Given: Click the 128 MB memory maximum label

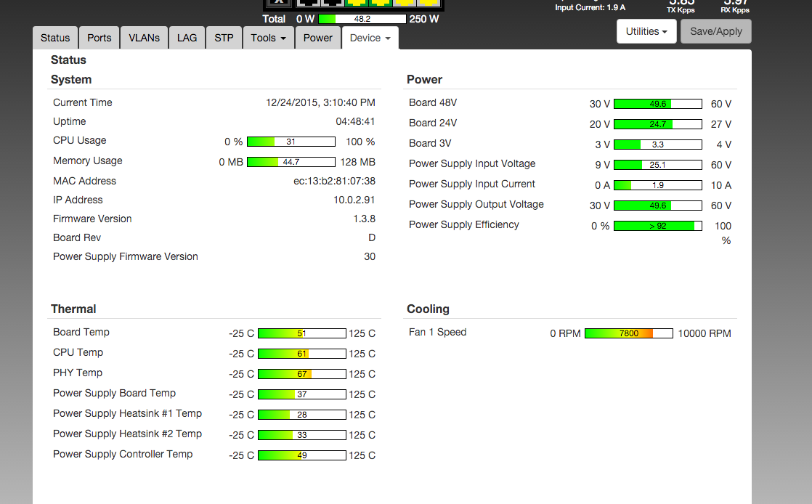Looking at the screenshot, I should pyautogui.click(x=358, y=162).
